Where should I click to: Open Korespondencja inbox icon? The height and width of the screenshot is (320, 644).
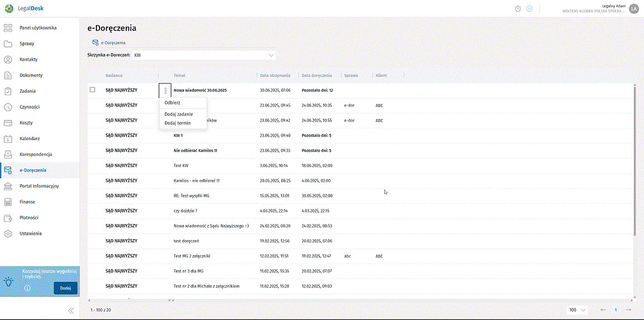pyautogui.click(x=8, y=154)
